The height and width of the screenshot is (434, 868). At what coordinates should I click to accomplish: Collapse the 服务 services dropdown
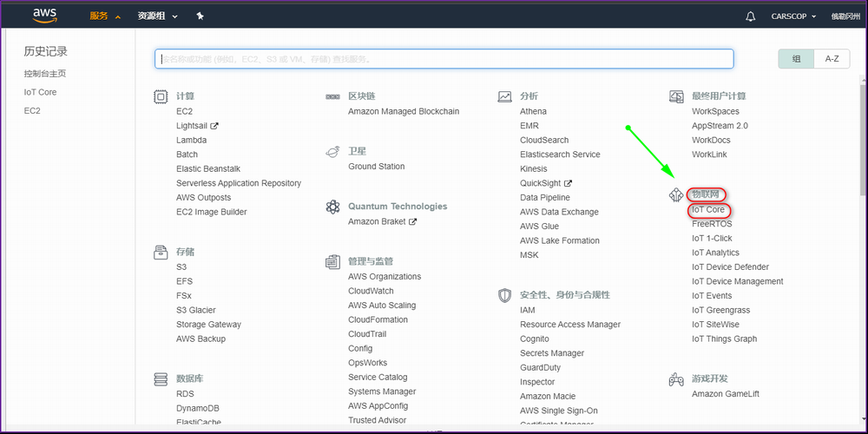(x=105, y=16)
